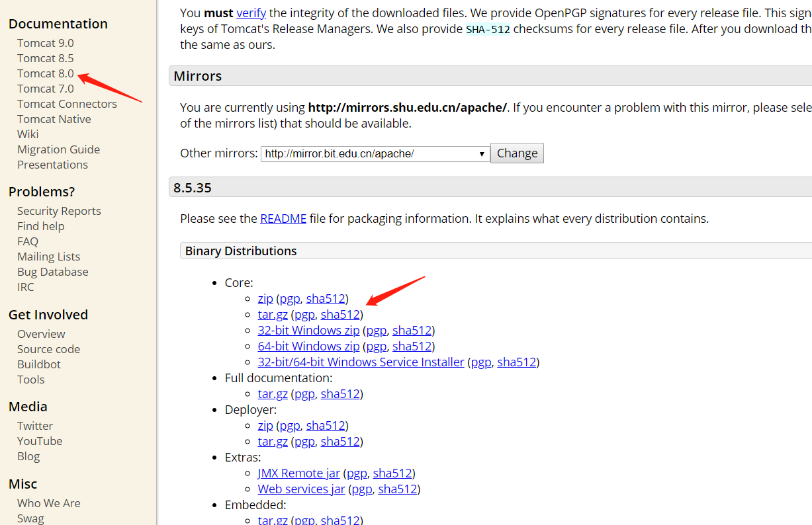Open Bug Database link
Screen dimensions: 812x525
click(52, 272)
